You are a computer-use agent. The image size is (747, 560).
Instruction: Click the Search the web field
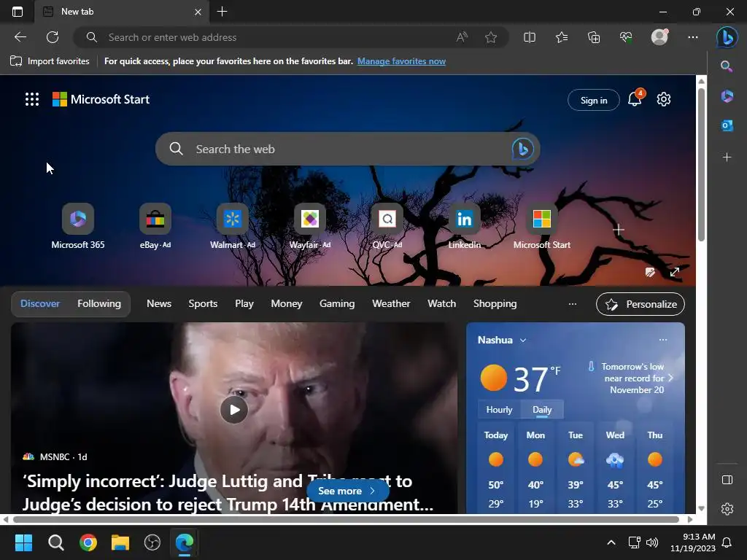click(348, 149)
